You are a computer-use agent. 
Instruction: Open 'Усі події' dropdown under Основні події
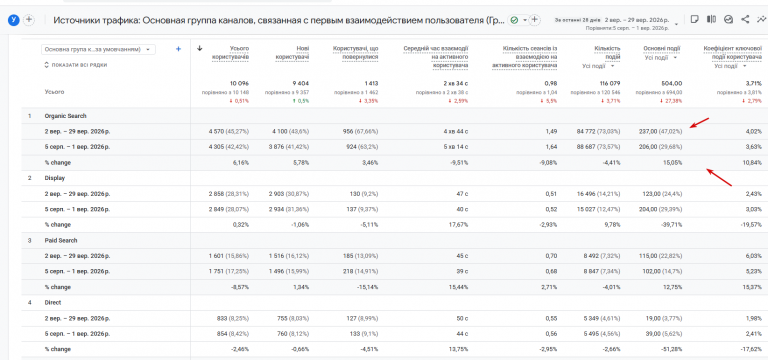(x=661, y=57)
